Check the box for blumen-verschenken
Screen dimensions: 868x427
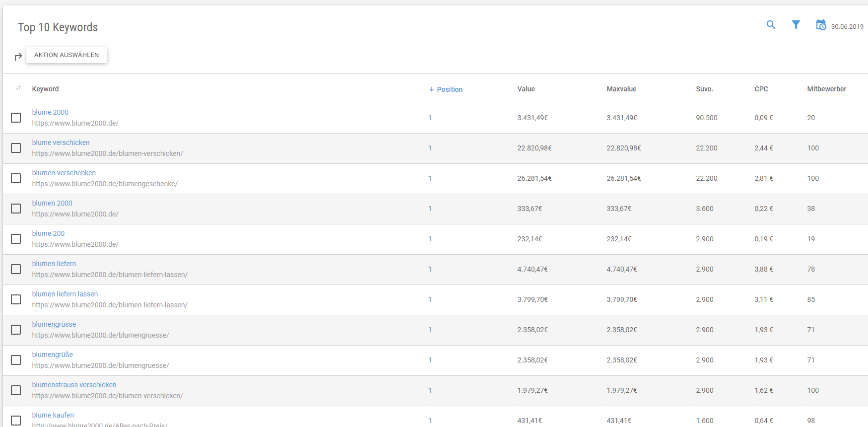pos(16,178)
